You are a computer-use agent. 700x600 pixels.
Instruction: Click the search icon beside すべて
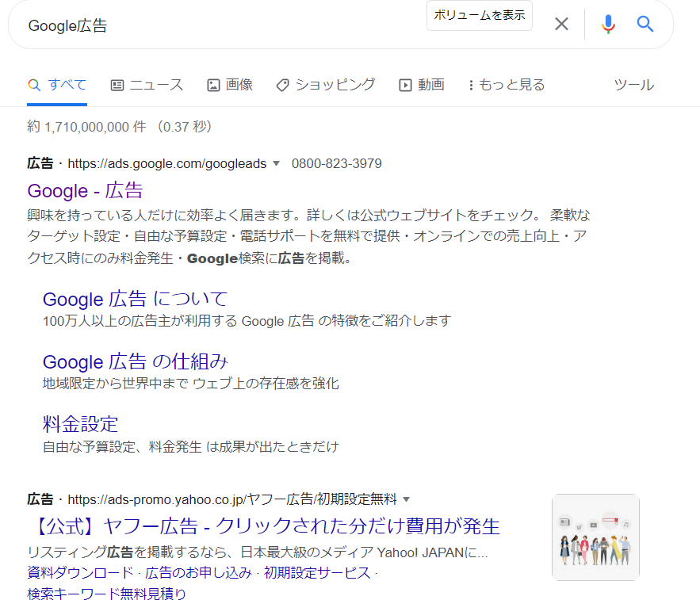[x=34, y=85]
